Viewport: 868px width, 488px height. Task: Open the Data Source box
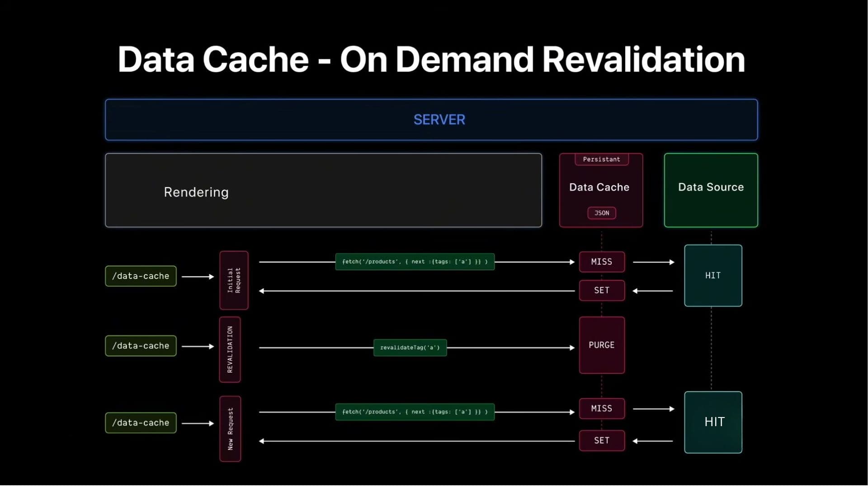coord(711,187)
